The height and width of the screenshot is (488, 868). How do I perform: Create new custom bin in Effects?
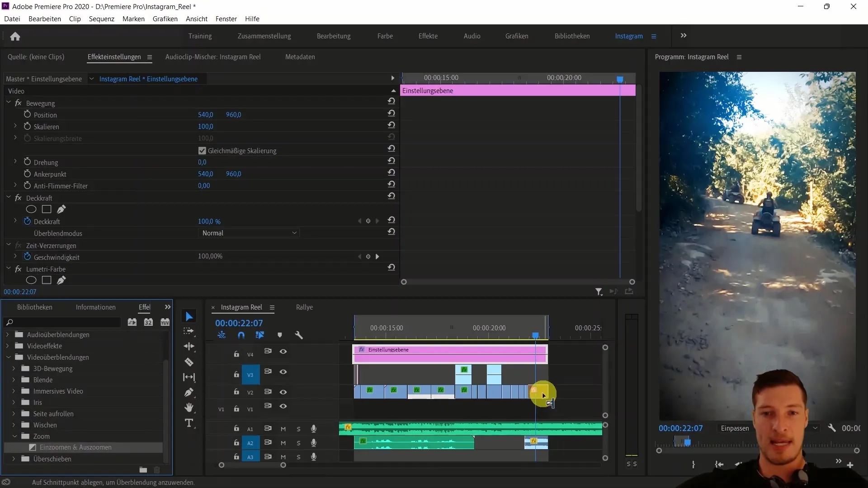(143, 470)
